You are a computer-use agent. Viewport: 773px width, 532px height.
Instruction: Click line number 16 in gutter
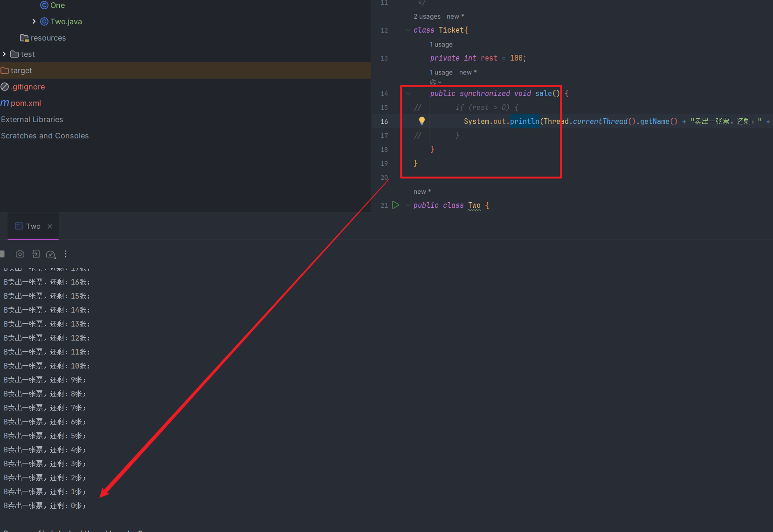pyautogui.click(x=384, y=122)
